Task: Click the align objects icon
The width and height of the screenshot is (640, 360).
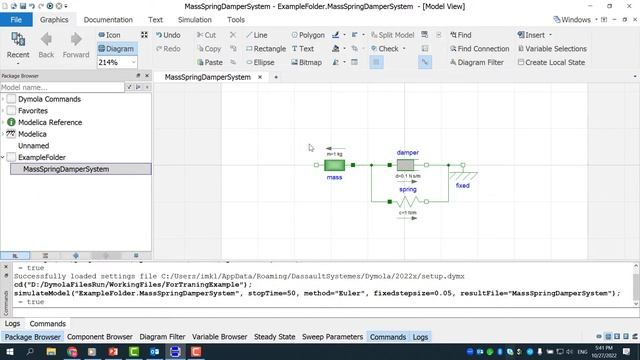Action: [x=354, y=35]
